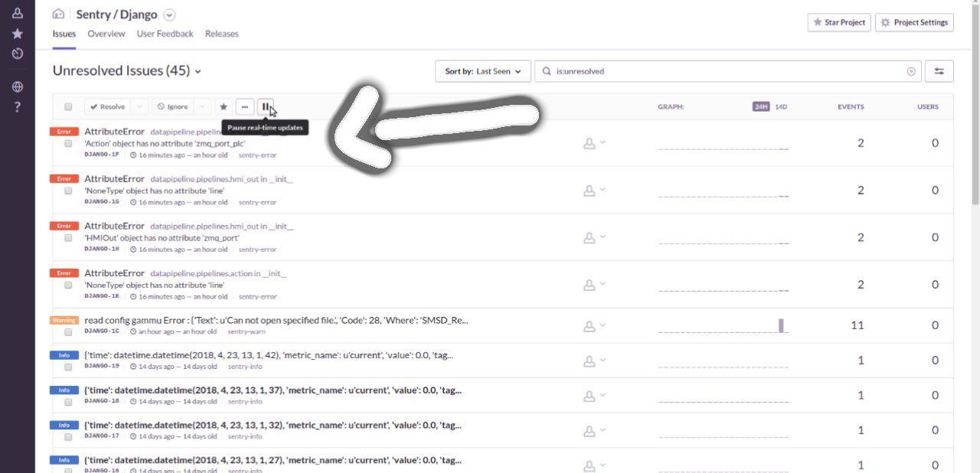Check the DJANGO-19 info issue checkbox
The width and height of the screenshot is (980, 473).
(68, 367)
